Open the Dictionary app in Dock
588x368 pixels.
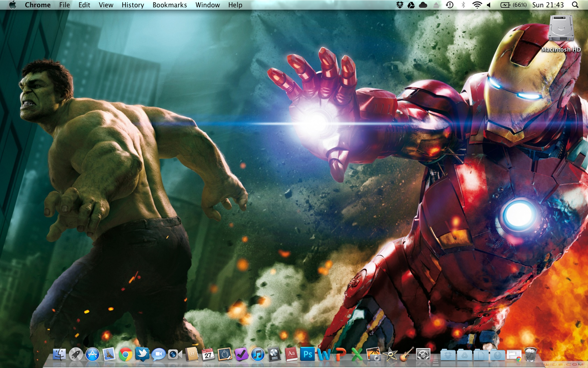click(x=291, y=354)
